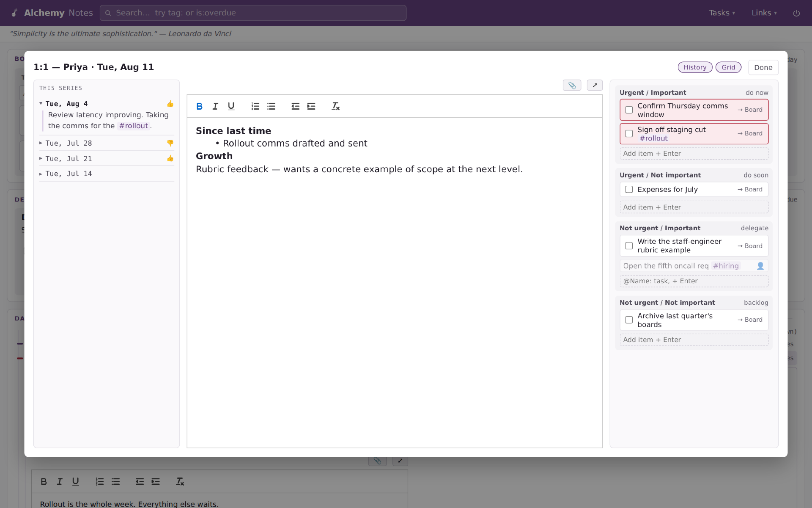Collapse the Tue, Aug 4 series entry
Screen dimensions: 812x508
click(41, 104)
